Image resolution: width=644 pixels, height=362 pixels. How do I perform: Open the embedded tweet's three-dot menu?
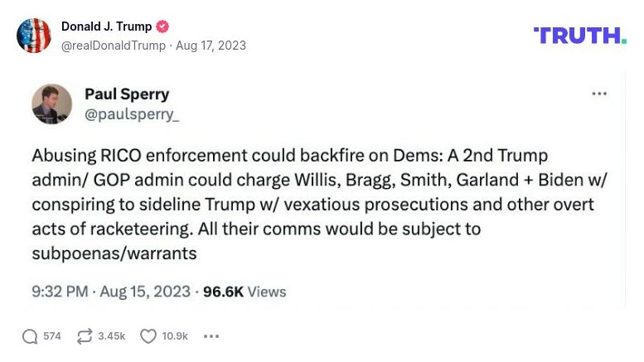click(x=599, y=94)
